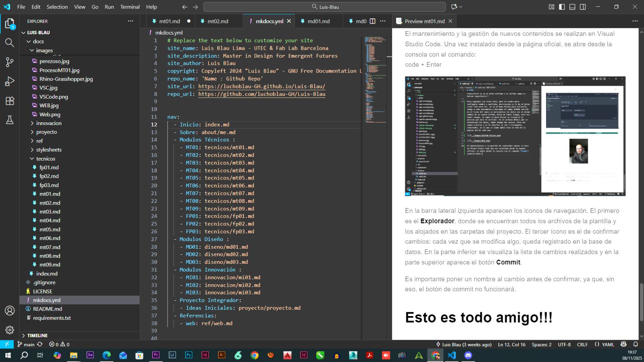Open the Extensions view
This screenshot has width=644, height=362.
9,101
